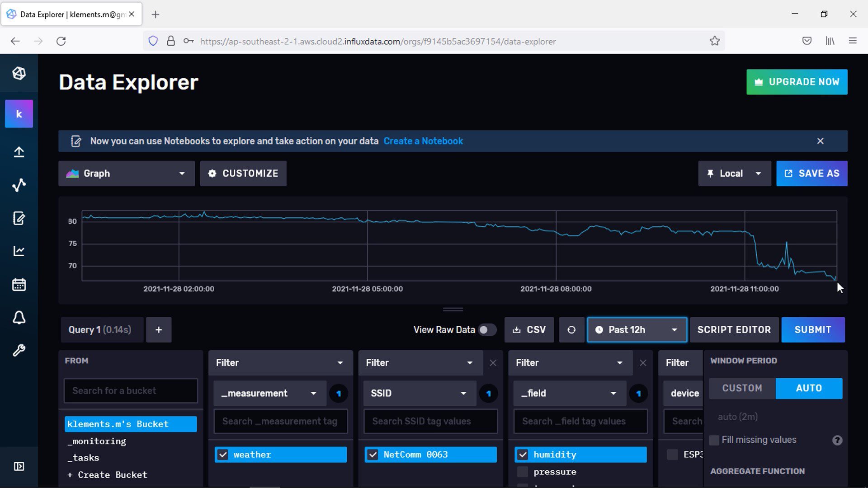Enable Fill missing values checkbox
The image size is (868, 488).
[714, 440]
